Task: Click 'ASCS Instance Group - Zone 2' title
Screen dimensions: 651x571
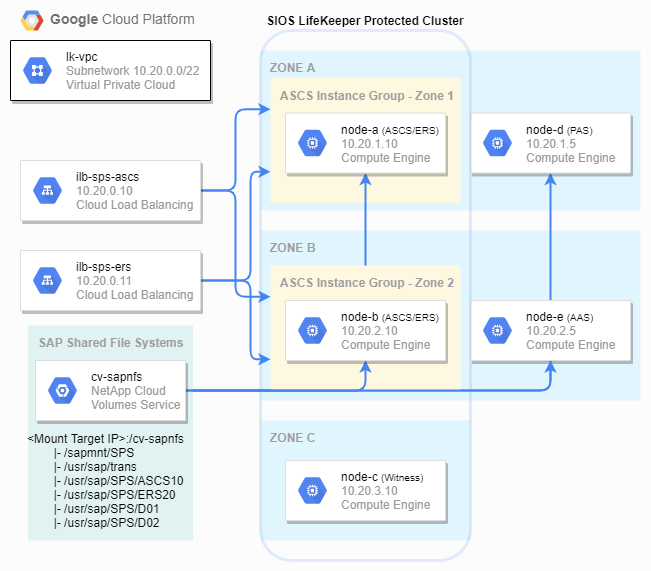Action: (x=367, y=283)
